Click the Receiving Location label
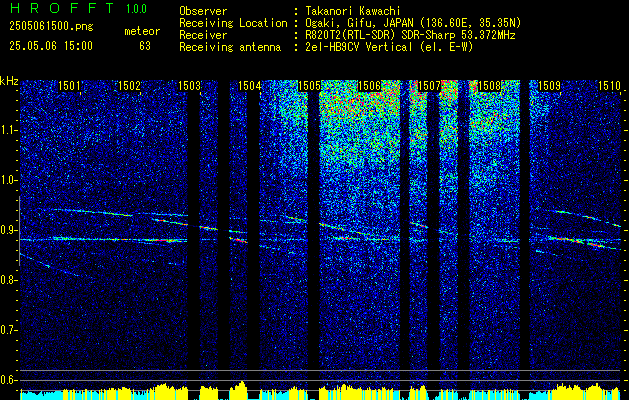629x400 pixels. pyautogui.click(x=233, y=23)
